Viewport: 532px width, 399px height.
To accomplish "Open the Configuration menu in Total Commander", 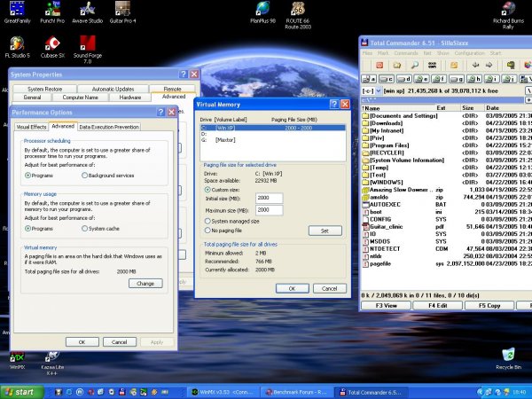I will (470, 53).
